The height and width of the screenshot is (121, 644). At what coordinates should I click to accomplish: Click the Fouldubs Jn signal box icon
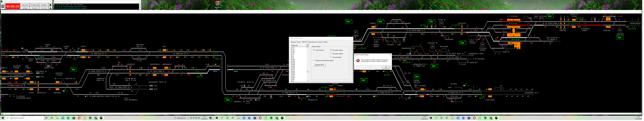coord(432,47)
